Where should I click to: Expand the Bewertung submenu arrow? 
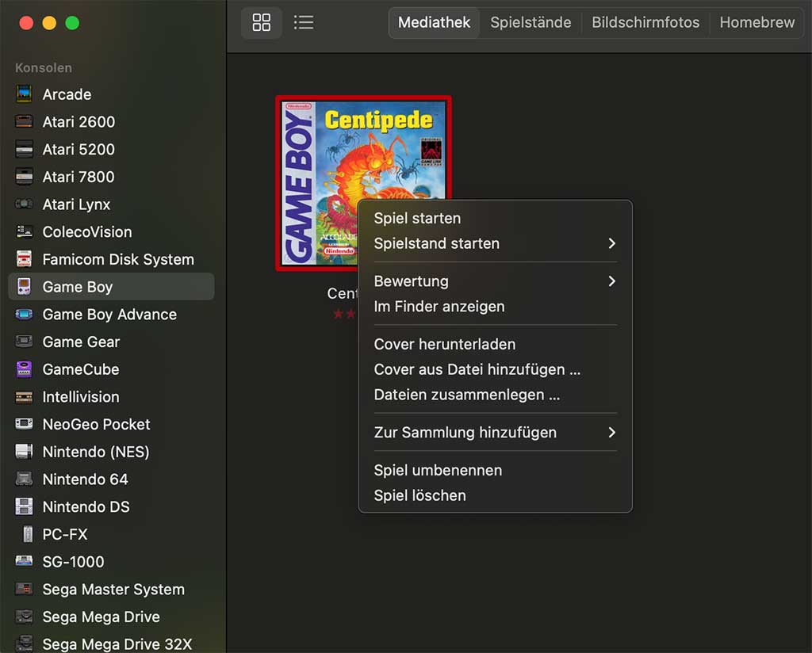611,281
